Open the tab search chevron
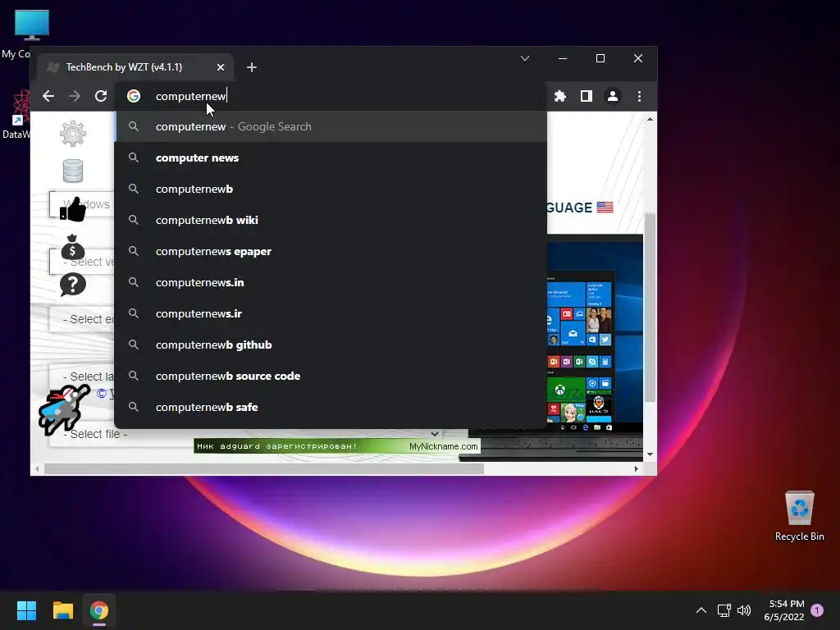Viewport: 840px width, 630px height. [x=525, y=58]
